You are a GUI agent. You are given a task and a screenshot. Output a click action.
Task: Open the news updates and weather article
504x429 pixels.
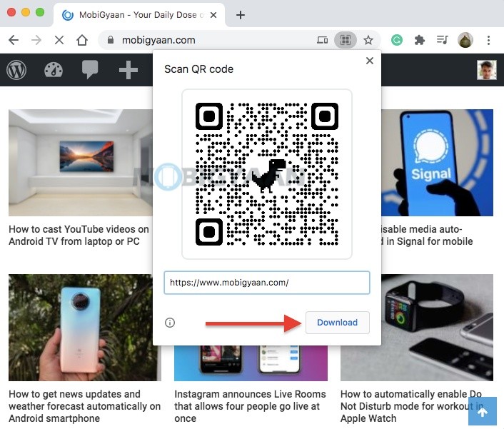tap(84, 406)
